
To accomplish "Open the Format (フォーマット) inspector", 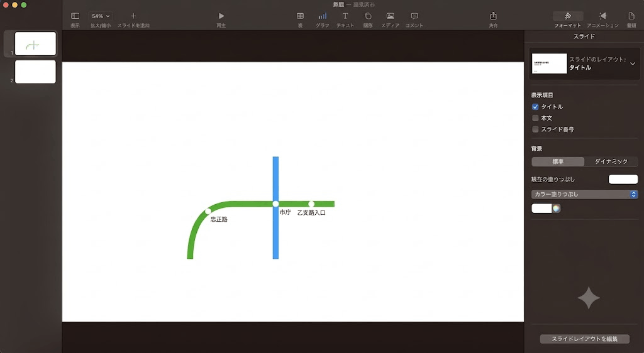I will [x=568, y=16].
